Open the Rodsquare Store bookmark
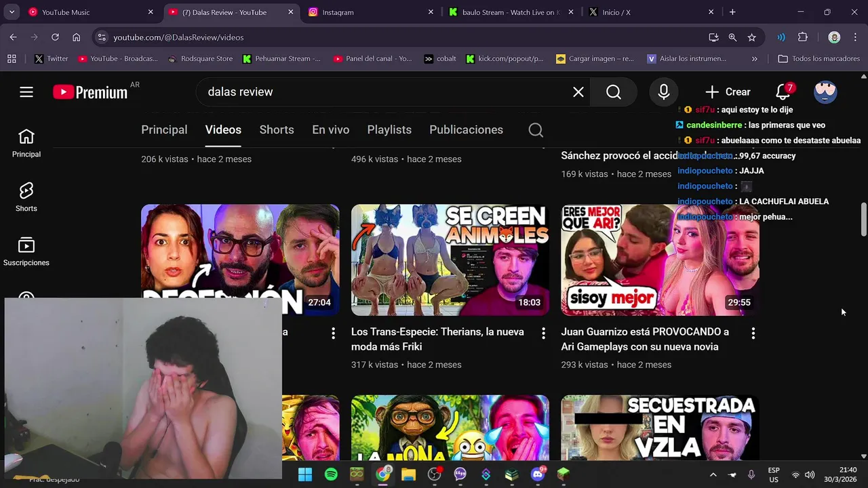The width and height of the screenshot is (868, 488). [x=201, y=59]
